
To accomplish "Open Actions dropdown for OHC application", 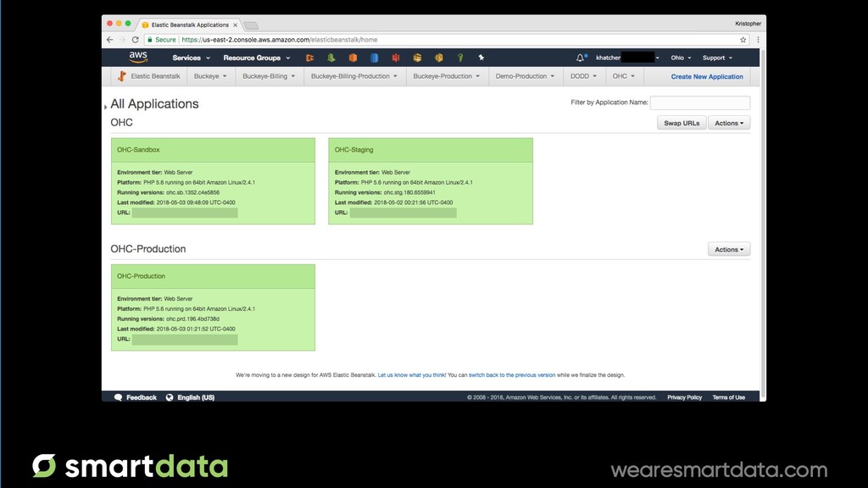I will [729, 123].
